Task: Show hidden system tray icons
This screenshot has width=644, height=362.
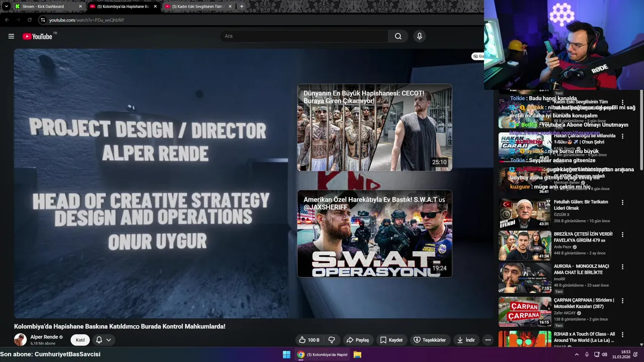Action: click(x=577, y=354)
